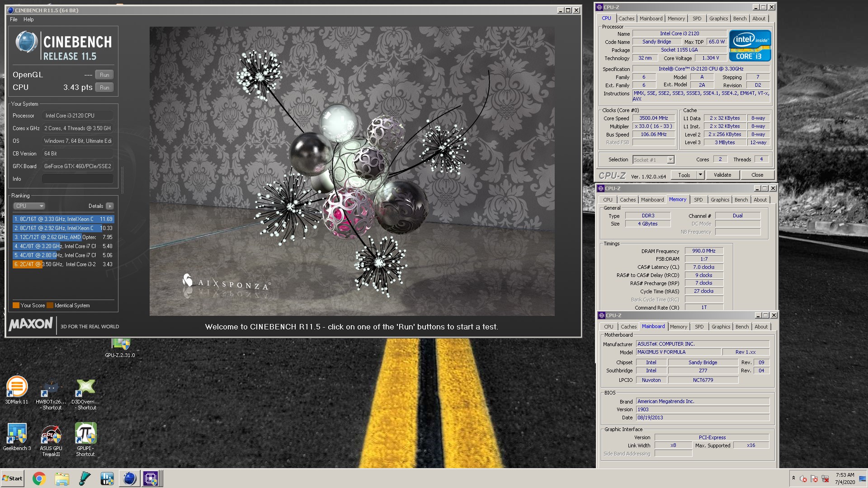
Task: Select ranking row 12C/12T AMD Opteron
Action: coord(63,237)
